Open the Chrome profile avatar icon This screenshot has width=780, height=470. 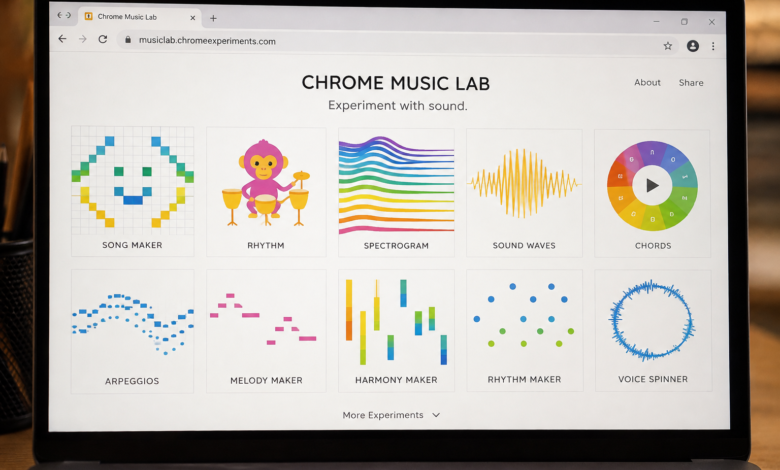tap(692, 46)
